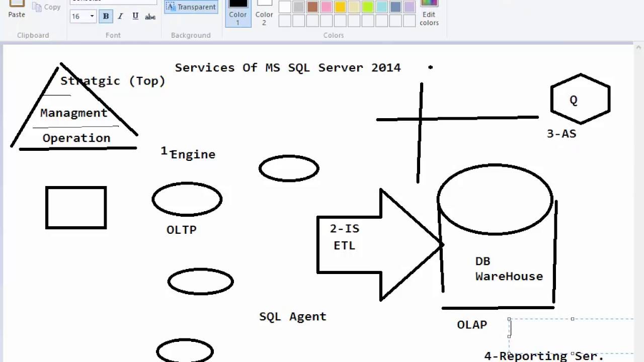Select Color 1 foreground box
The image size is (644, 362).
click(x=238, y=13)
